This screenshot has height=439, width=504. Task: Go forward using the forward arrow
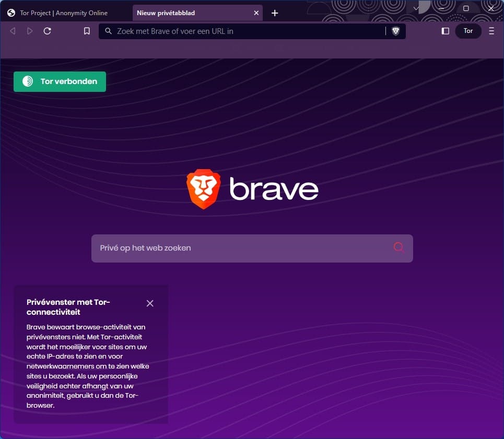(x=30, y=31)
